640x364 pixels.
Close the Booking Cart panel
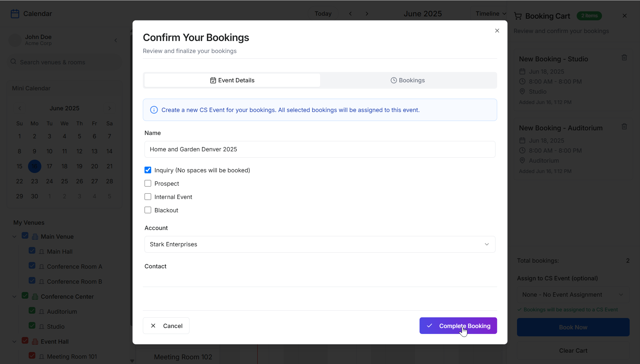tap(625, 16)
